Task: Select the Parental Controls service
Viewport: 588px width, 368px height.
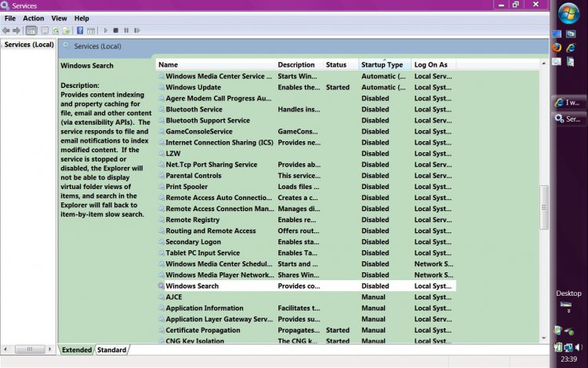Action: click(x=306, y=176)
